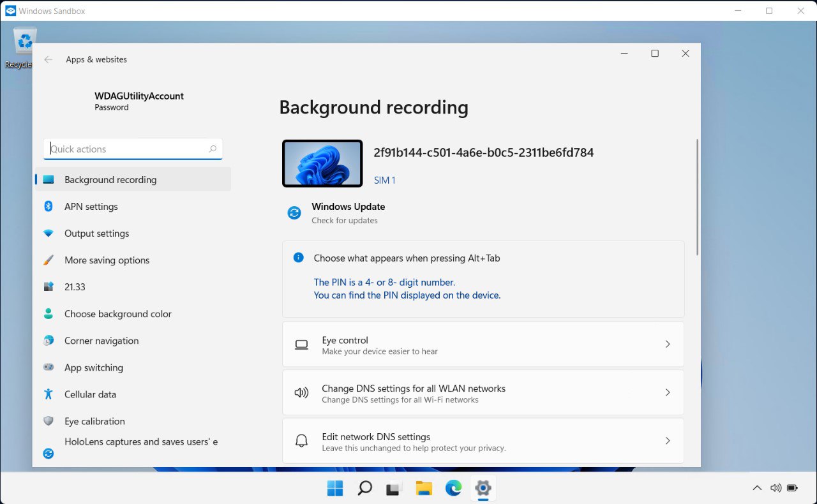Open APN settings in the sidebar

[133, 207]
